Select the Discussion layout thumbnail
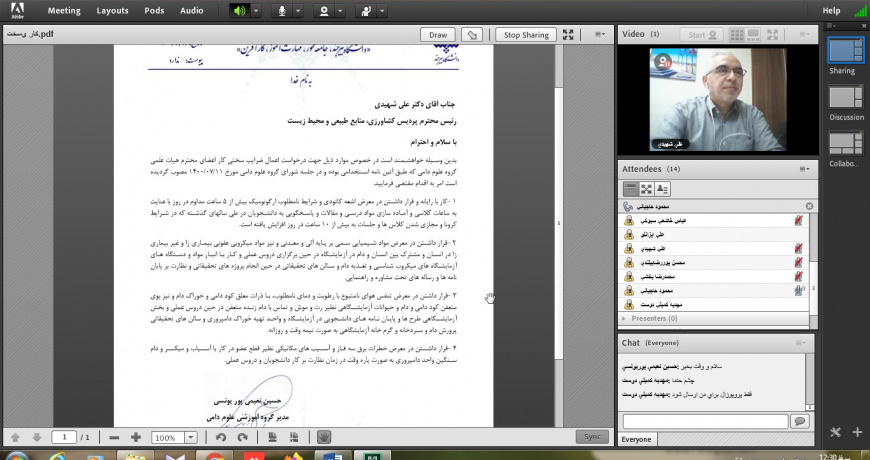Screen dimensions: 870x460 pyautogui.click(x=846, y=97)
